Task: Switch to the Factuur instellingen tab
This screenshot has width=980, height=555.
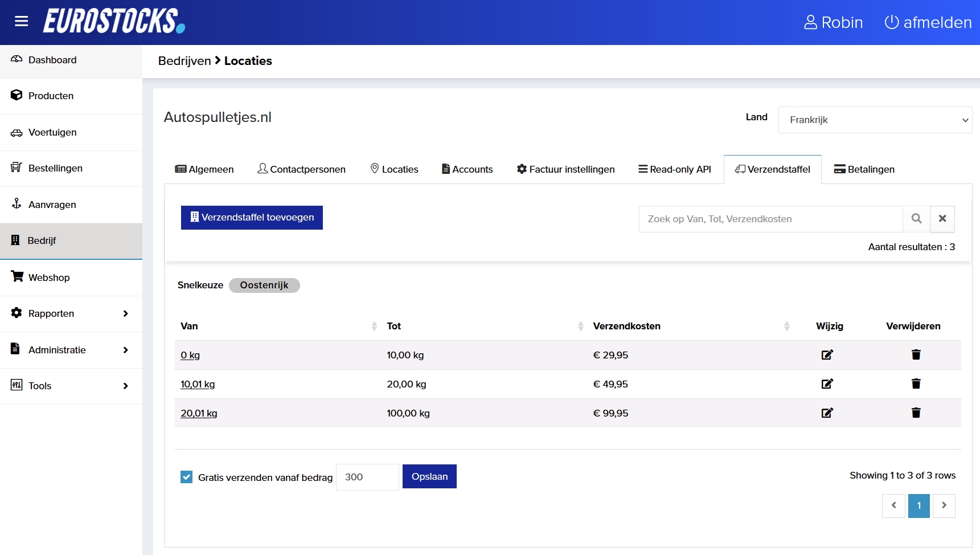Action: tap(565, 169)
